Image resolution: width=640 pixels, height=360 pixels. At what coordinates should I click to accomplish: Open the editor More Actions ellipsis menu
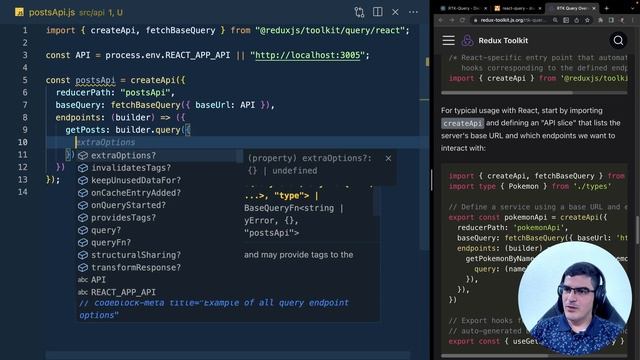pos(413,12)
